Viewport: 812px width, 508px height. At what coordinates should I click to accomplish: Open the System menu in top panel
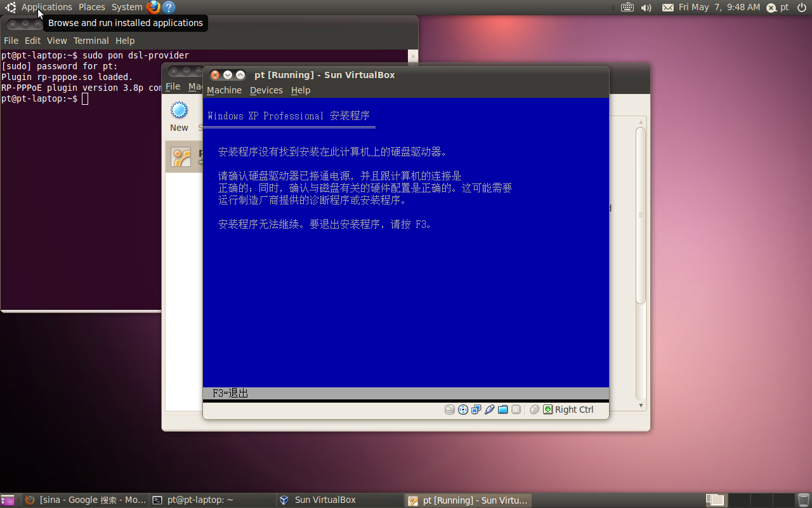click(127, 7)
